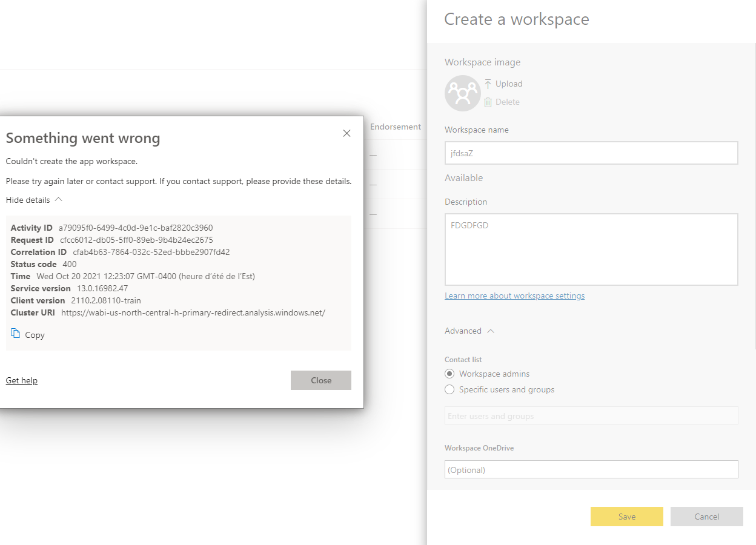
Task: Select Specific users and groups radio option
Action: point(449,389)
